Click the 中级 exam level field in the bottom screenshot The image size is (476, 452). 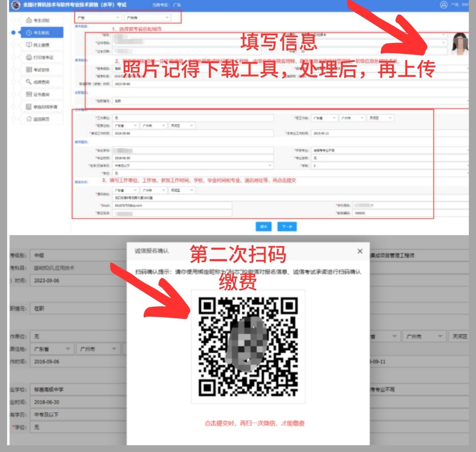pos(79,255)
